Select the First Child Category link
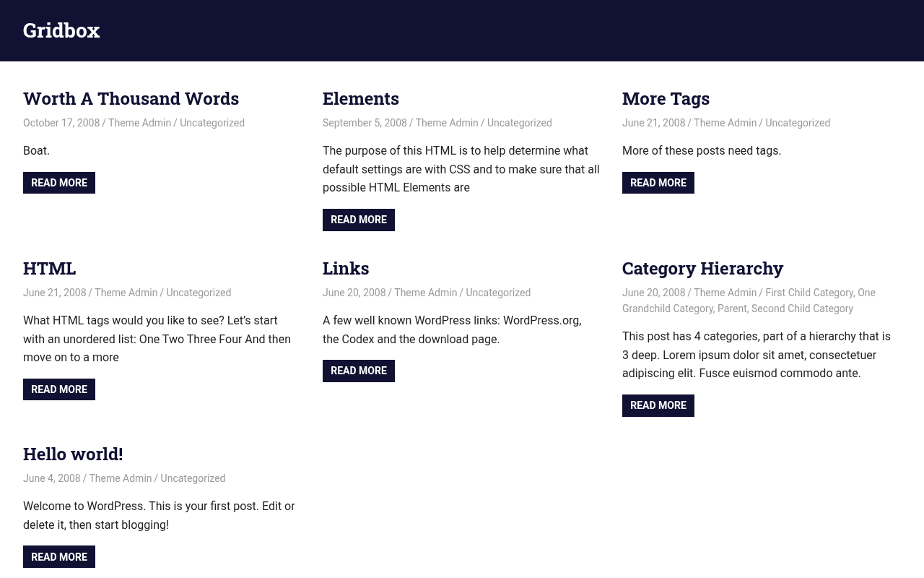 pos(809,293)
